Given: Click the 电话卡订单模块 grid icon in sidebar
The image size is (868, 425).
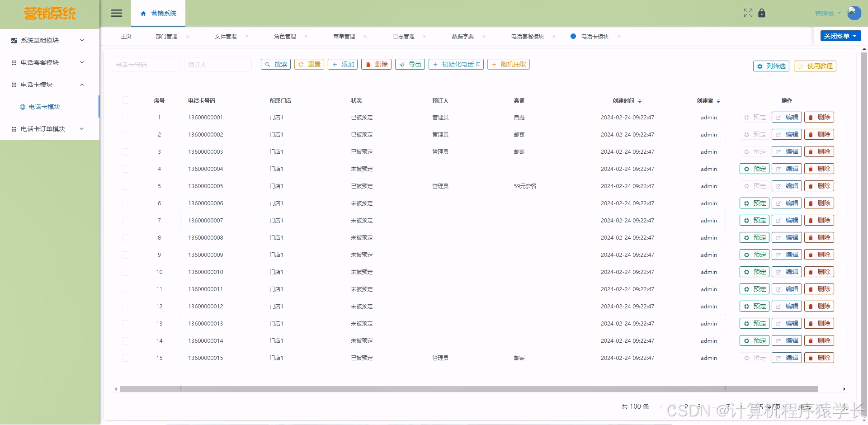Looking at the screenshot, I should [x=14, y=129].
